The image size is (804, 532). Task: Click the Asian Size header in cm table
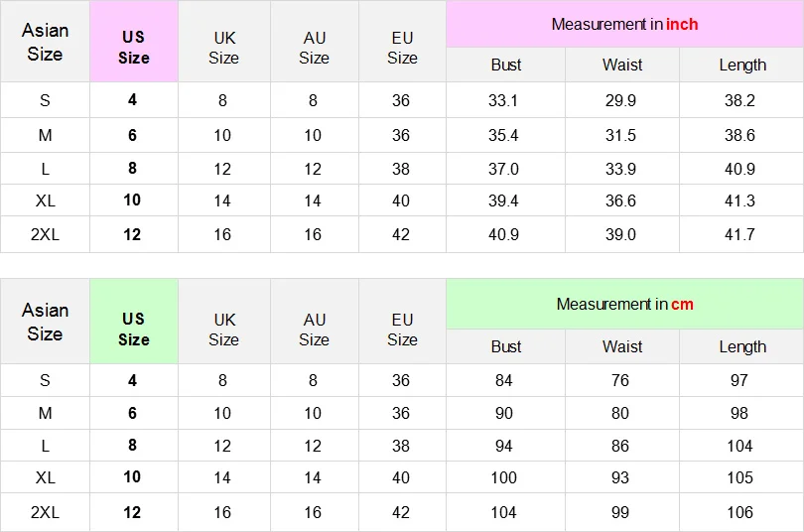pos(45,322)
